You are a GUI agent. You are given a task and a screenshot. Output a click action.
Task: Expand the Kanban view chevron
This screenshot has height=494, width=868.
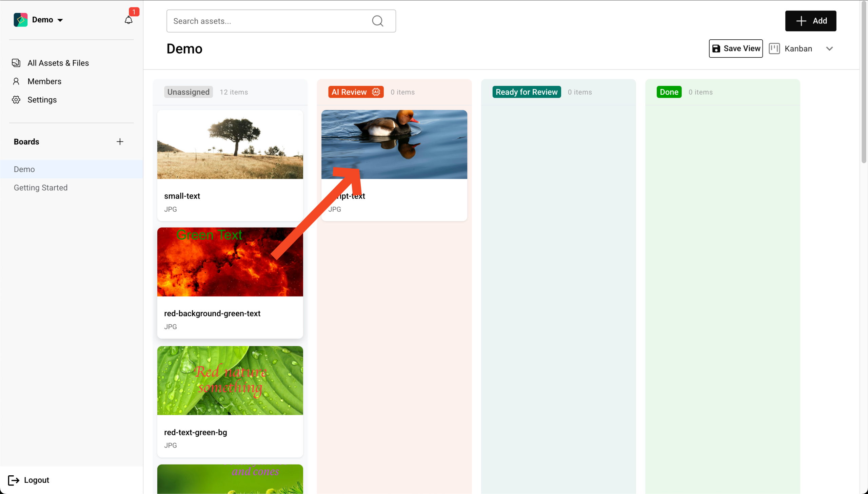(829, 49)
